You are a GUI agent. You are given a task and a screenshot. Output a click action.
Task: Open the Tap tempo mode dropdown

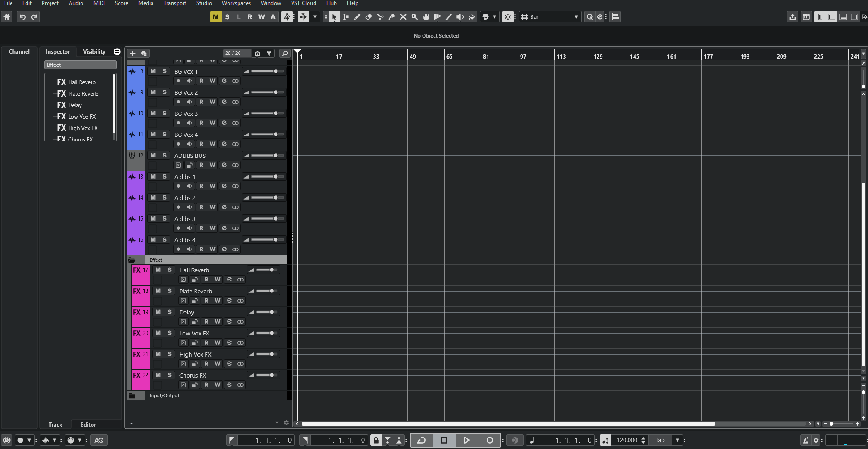pos(677,440)
